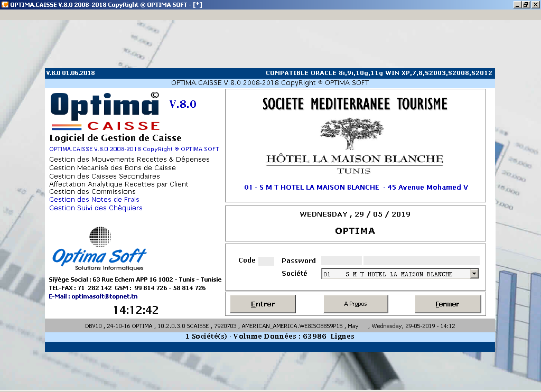The image size is (541, 392).
Task: Click the Fermer button
Action: (x=447, y=304)
